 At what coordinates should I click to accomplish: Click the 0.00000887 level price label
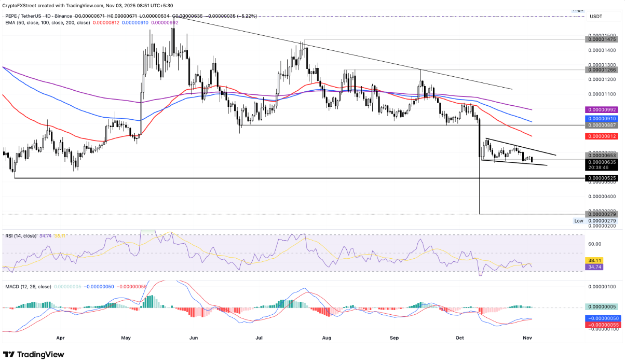point(601,125)
